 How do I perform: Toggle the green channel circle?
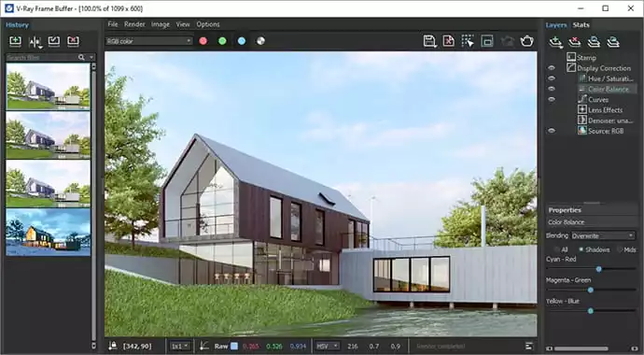[222, 41]
